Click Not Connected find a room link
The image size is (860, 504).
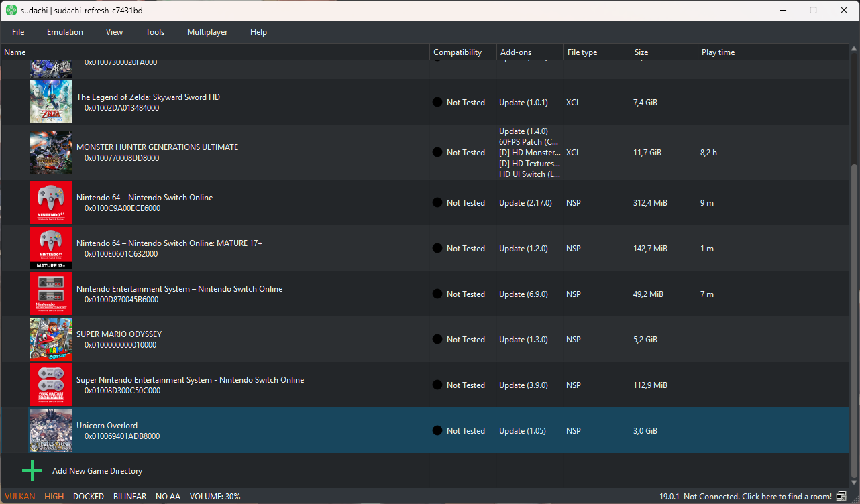(757, 497)
